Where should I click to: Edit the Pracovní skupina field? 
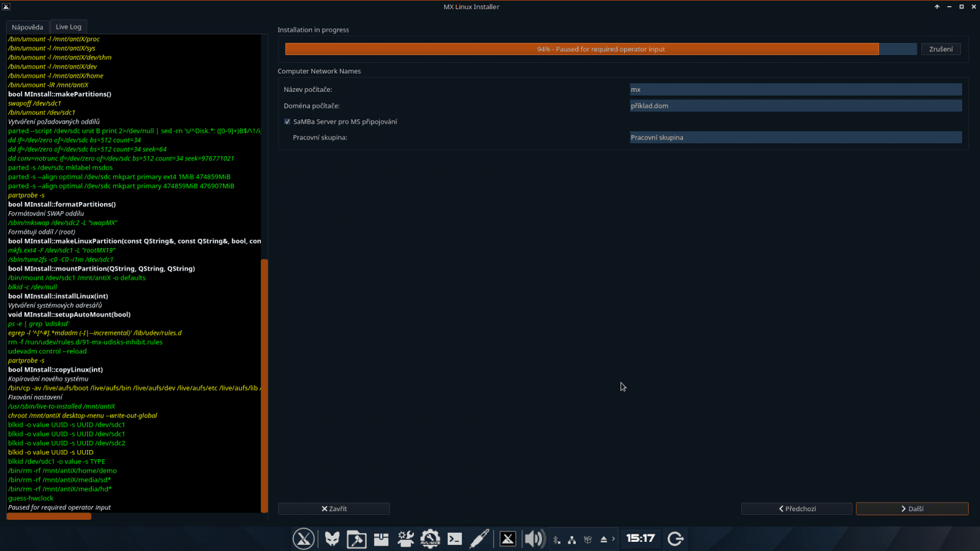tap(795, 137)
